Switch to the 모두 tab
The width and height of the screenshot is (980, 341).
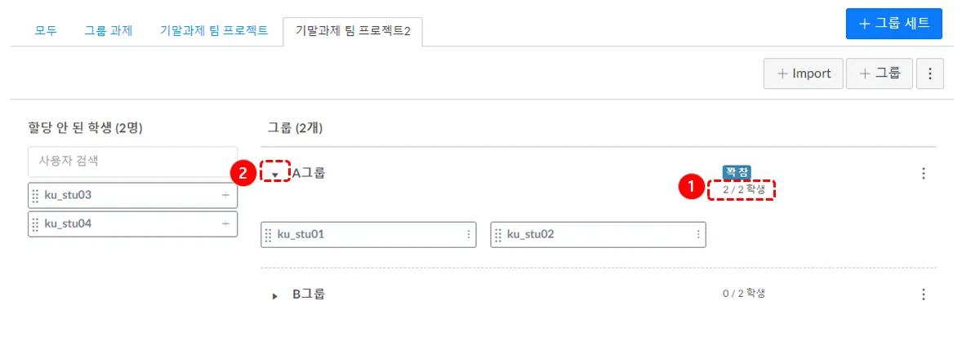point(46,31)
